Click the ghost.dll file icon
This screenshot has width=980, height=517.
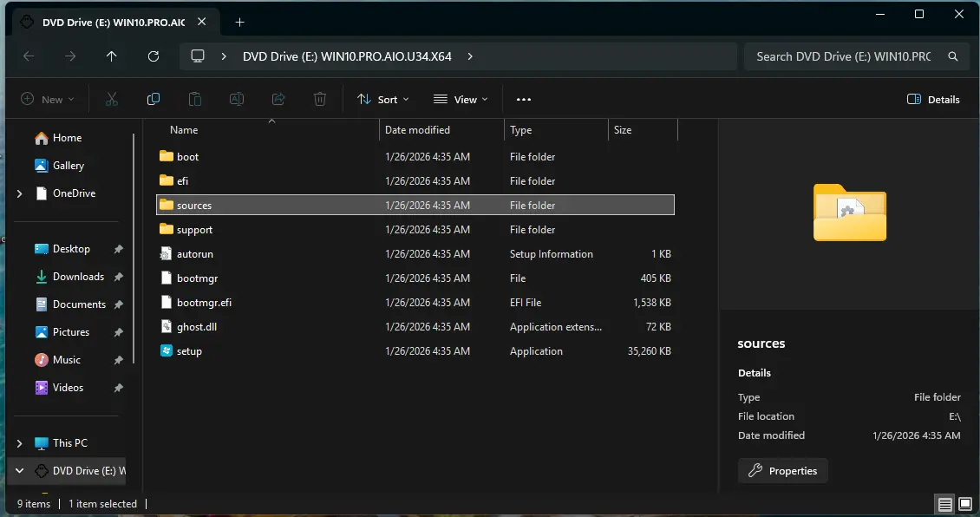[x=166, y=326]
